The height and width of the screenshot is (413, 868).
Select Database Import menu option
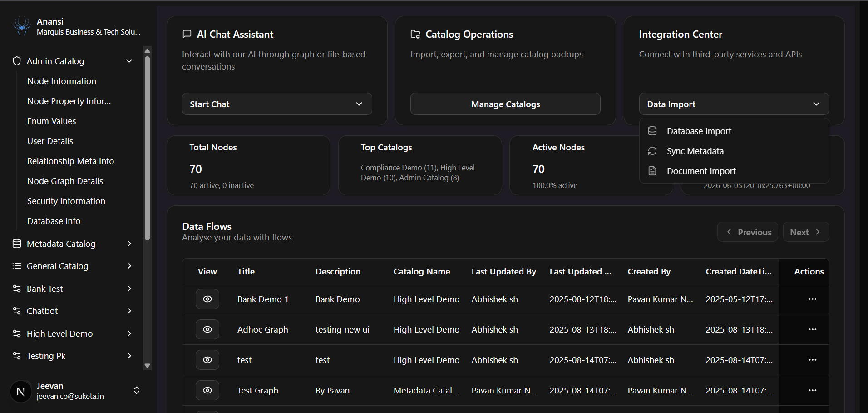coord(734,131)
